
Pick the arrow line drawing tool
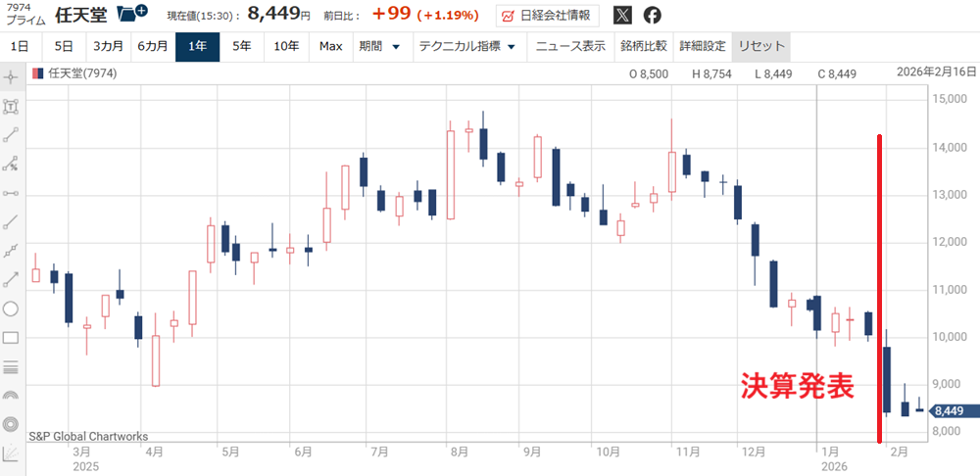pos(12,280)
